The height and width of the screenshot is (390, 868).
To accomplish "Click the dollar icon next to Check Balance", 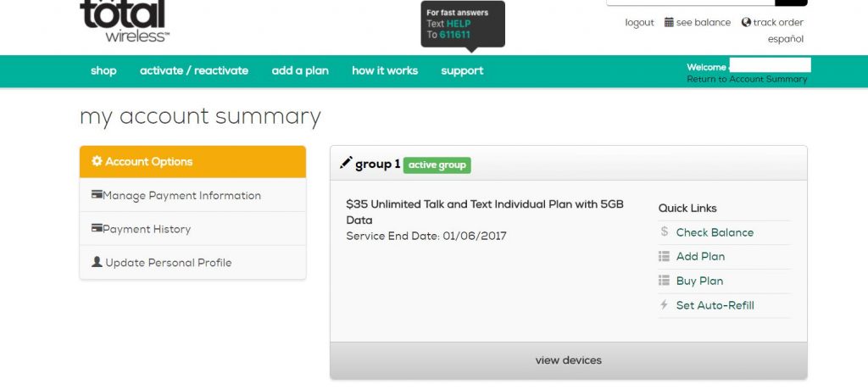I will pyautogui.click(x=665, y=231).
